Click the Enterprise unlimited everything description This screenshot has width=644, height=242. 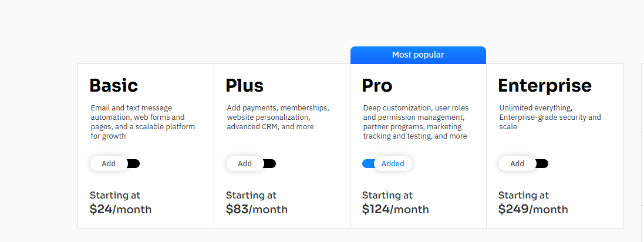(x=549, y=117)
